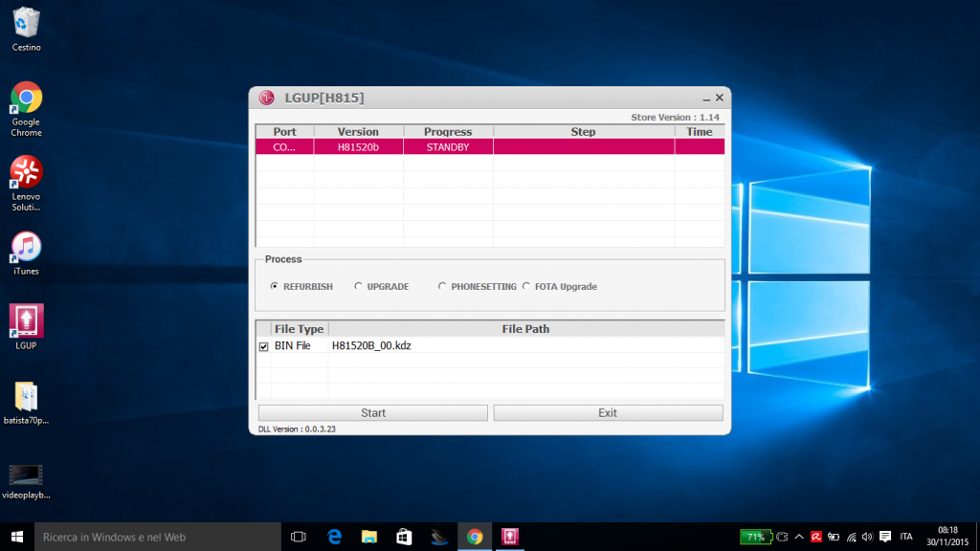Click the battery level indicator
The width and height of the screenshot is (980, 551).
tap(754, 537)
